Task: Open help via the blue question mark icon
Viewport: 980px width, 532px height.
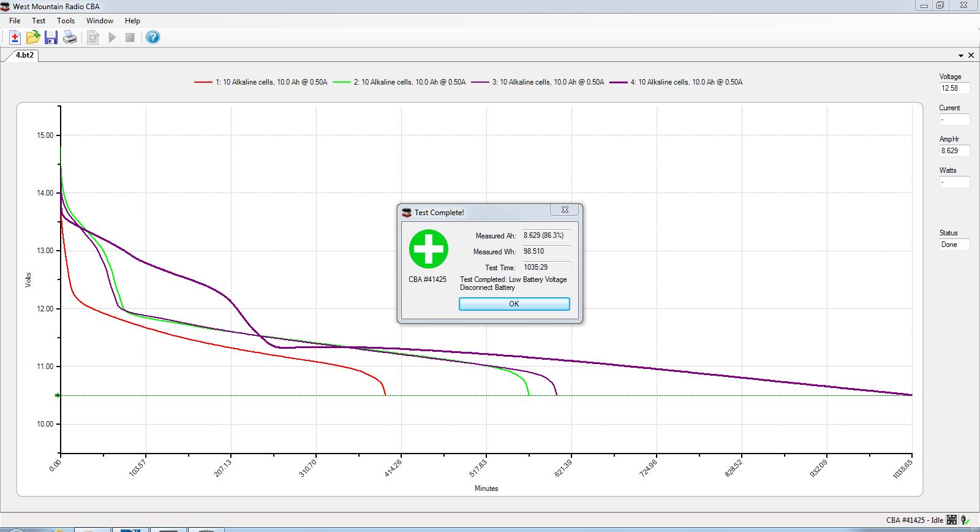Action: click(x=153, y=38)
